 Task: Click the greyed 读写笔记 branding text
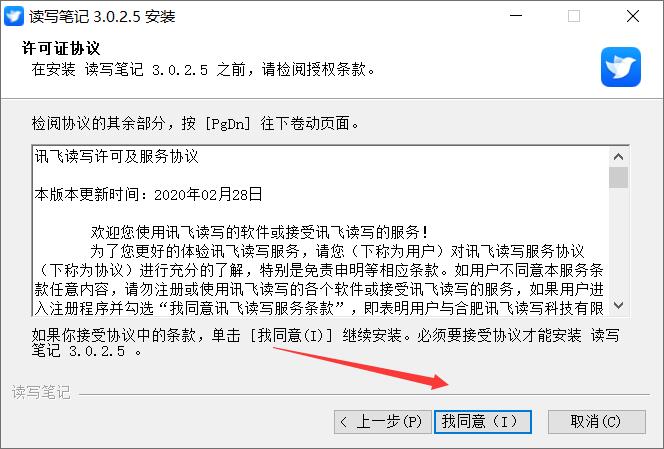click(x=41, y=392)
